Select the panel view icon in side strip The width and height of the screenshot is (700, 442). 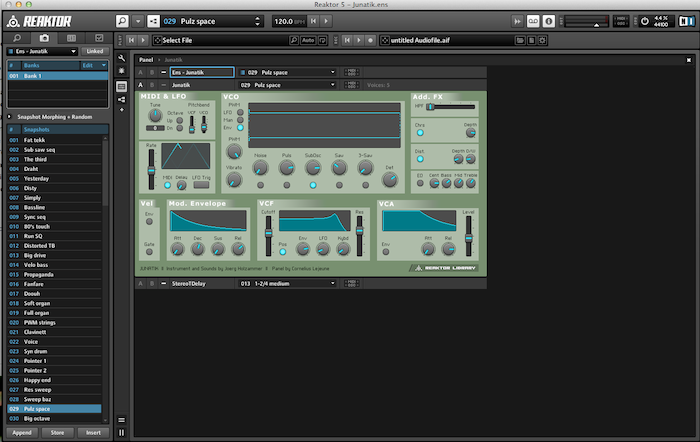121,86
